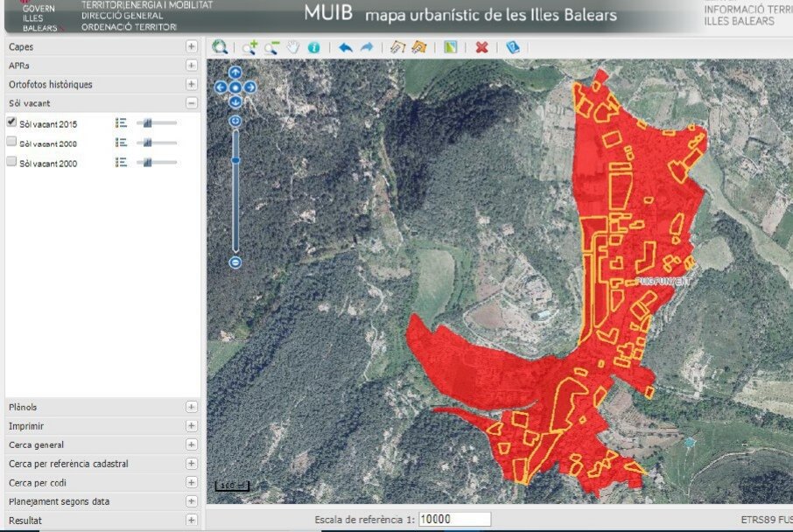This screenshot has width=793, height=532.
Task: Expand the Plànols panel
Action: click(x=191, y=407)
